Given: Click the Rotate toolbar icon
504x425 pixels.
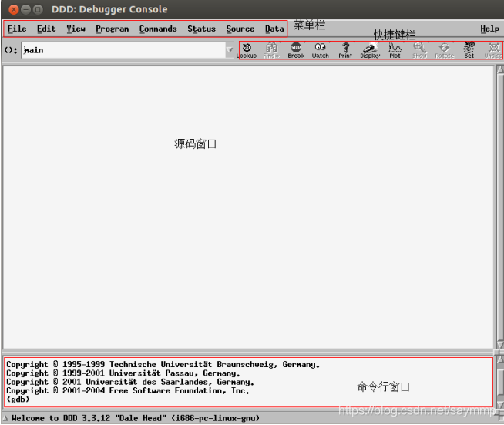Looking at the screenshot, I should pos(444,50).
